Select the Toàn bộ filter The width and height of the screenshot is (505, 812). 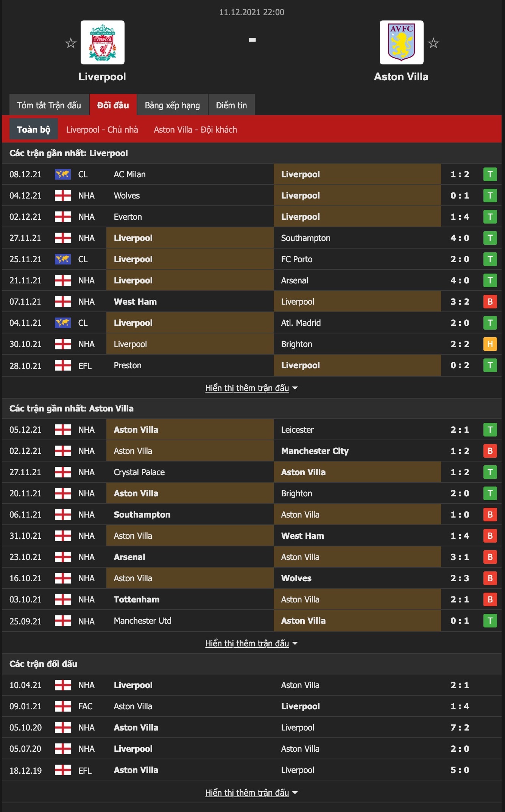pyautogui.click(x=34, y=129)
